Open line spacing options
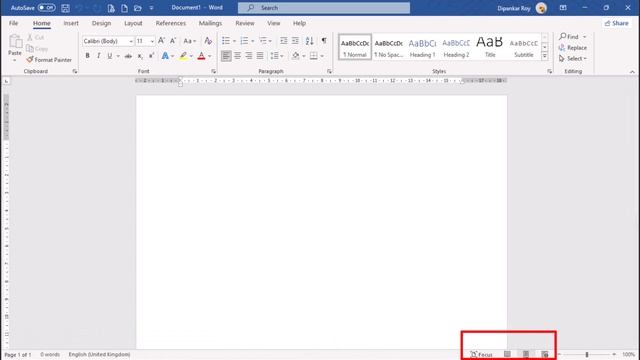640x360 pixels. [x=276, y=56]
